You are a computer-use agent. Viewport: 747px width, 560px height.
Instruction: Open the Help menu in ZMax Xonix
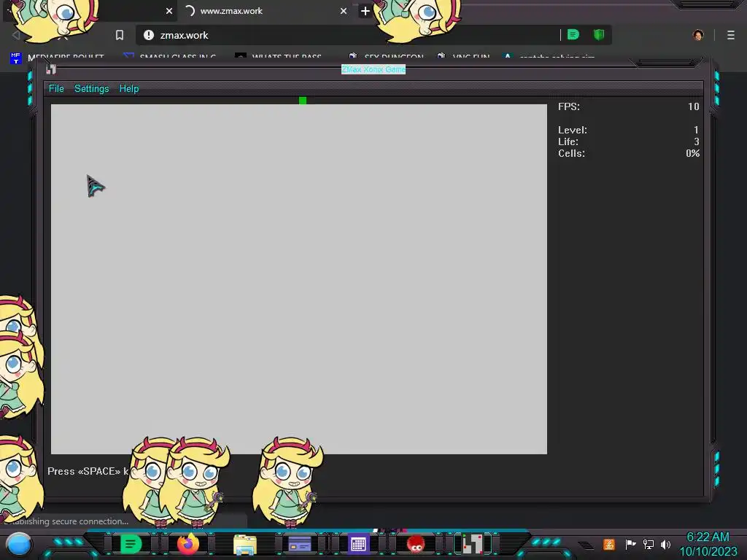[x=128, y=88]
